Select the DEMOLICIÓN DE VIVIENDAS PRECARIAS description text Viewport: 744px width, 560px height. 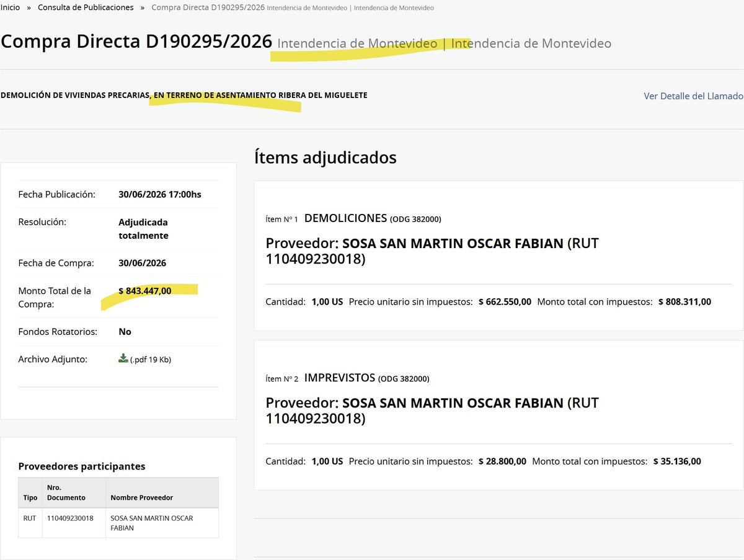pos(184,96)
